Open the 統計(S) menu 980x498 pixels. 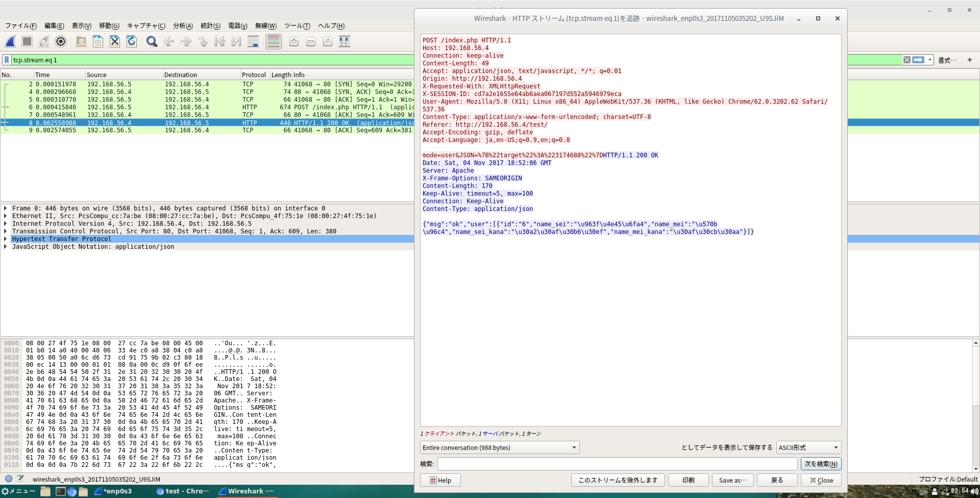[210, 26]
